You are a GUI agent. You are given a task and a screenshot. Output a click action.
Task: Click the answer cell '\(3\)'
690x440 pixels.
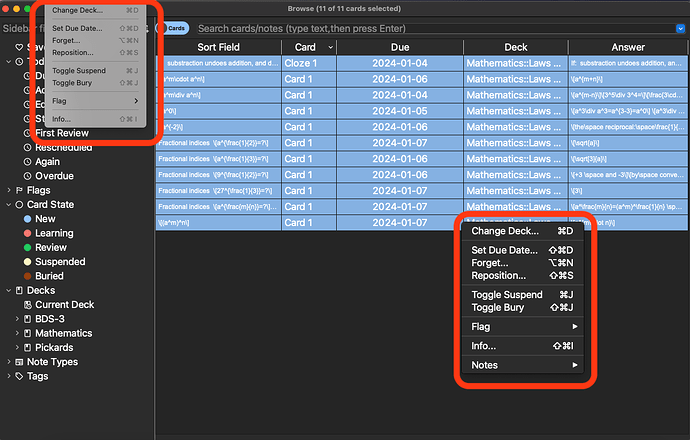(628, 191)
